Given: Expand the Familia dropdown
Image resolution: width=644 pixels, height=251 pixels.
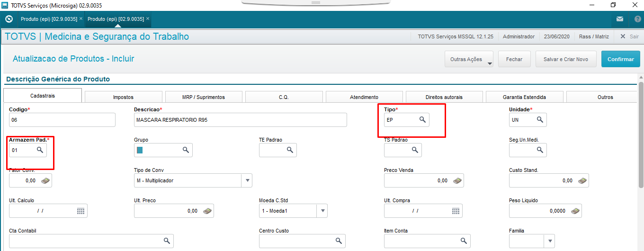Looking at the screenshot, I should point(549,241).
